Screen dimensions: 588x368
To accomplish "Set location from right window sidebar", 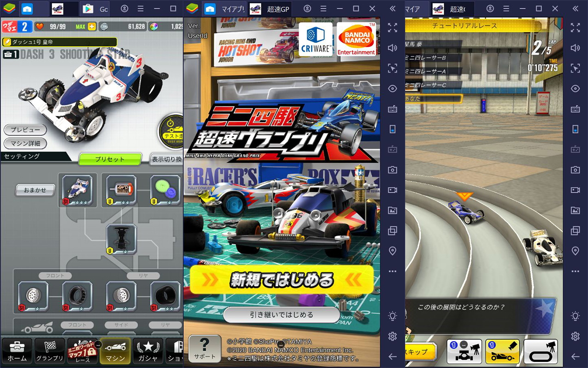I will pos(575,251).
